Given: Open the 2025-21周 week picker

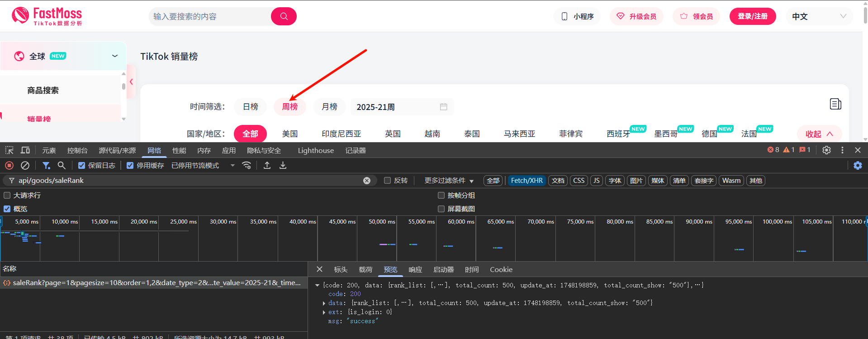Looking at the screenshot, I should click(x=402, y=107).
